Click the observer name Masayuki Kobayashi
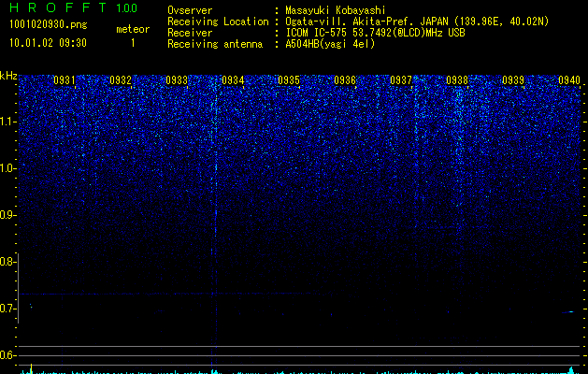The height and width of the screenshot is (374, 588). click(336, 10)
